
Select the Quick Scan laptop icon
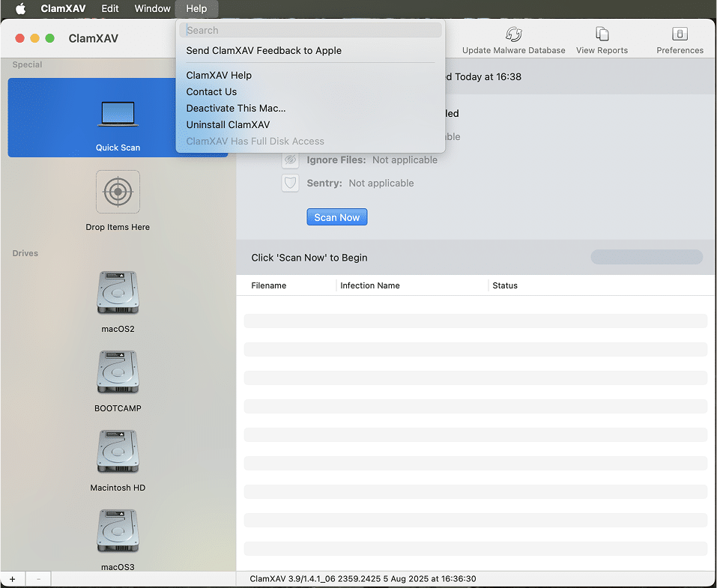pyautogui.click(x=118, y=114)
